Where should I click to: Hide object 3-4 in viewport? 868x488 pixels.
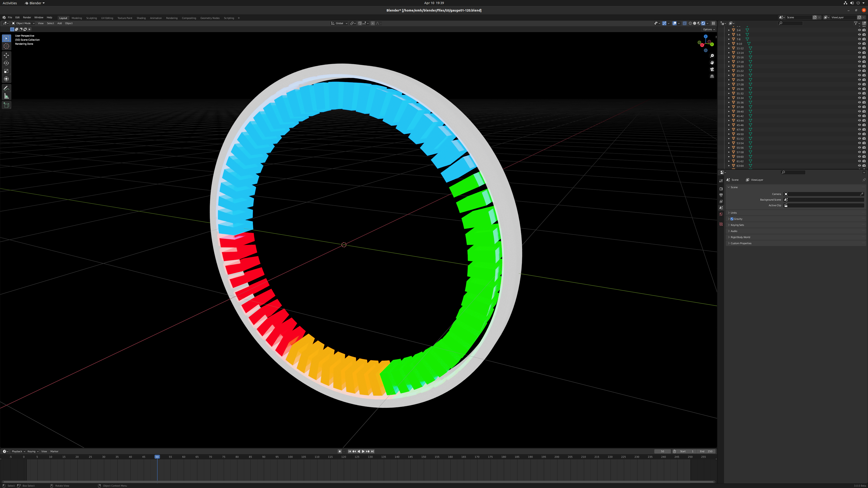[859, 30]
